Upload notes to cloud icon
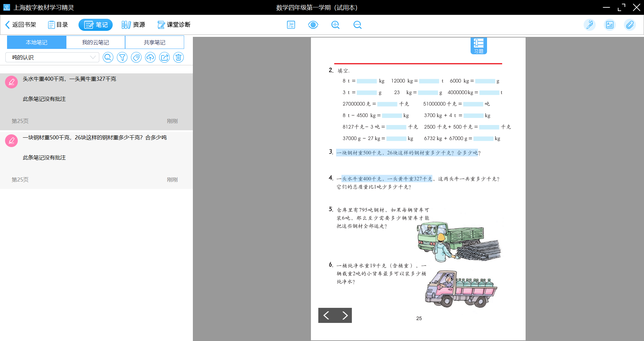The width and height of the screenshot is (644, 341). 150,58
